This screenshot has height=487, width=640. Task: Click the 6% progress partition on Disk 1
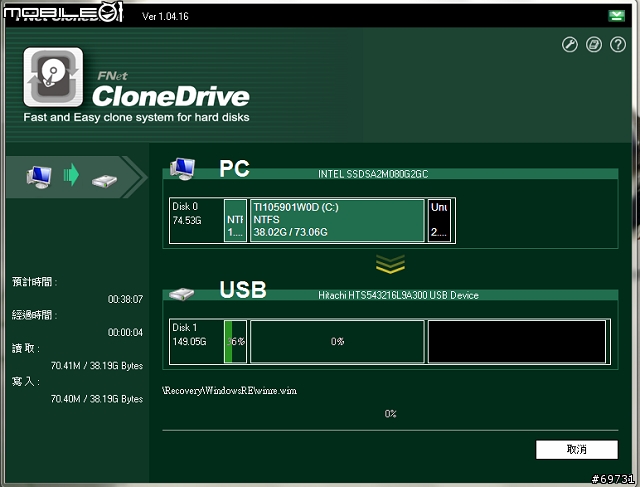click(x=236, y=341)
